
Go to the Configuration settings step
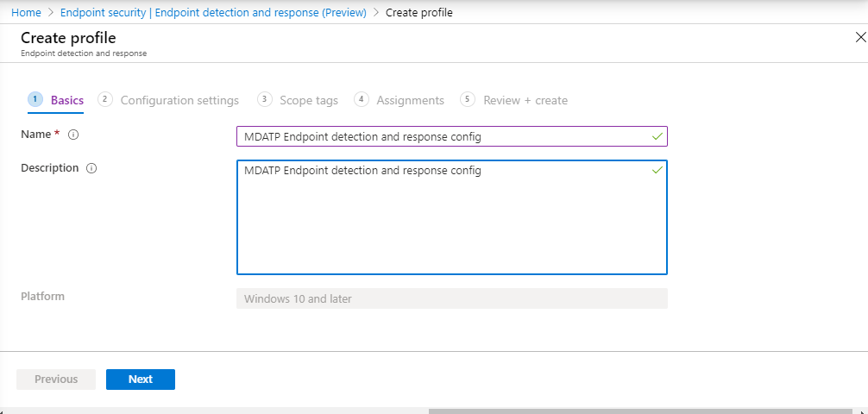168,100
